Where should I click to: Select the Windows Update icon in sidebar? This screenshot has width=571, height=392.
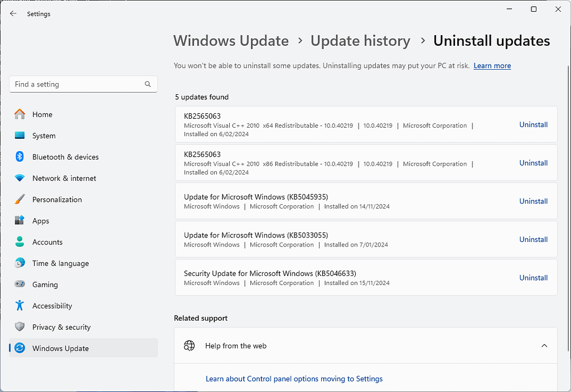[x=21, y=348]
